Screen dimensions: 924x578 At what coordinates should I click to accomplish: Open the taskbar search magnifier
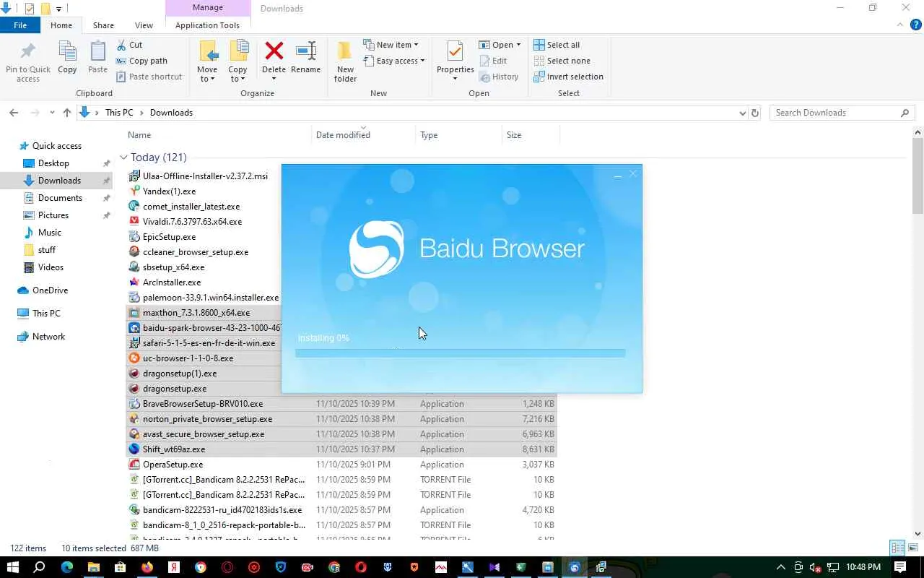[x=40, y=567]
